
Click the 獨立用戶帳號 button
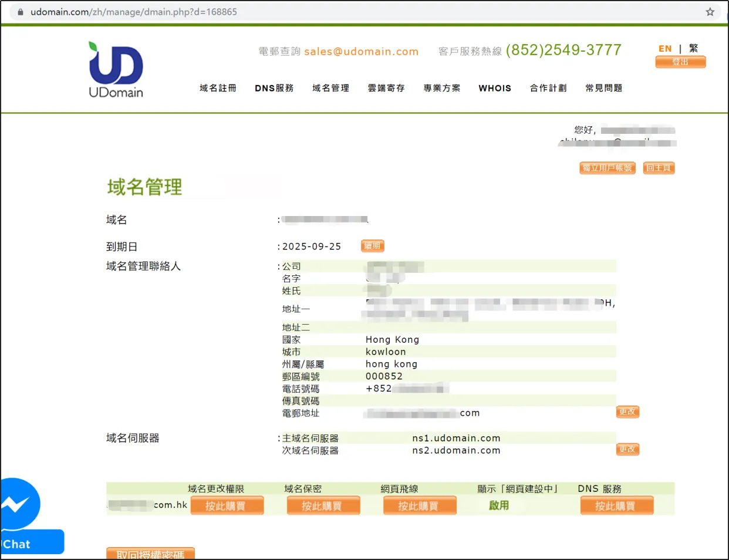click(607, 168)
